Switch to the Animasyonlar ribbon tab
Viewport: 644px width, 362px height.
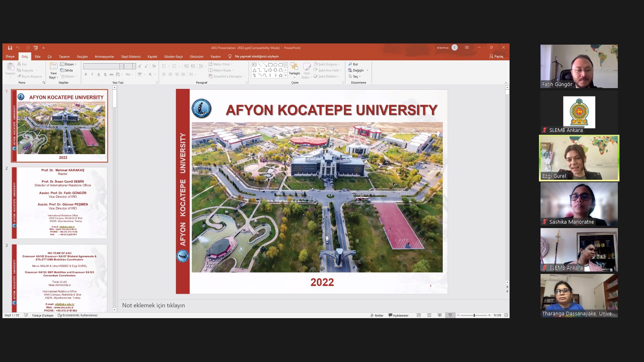pyautogui.click(x=104, y=57)
